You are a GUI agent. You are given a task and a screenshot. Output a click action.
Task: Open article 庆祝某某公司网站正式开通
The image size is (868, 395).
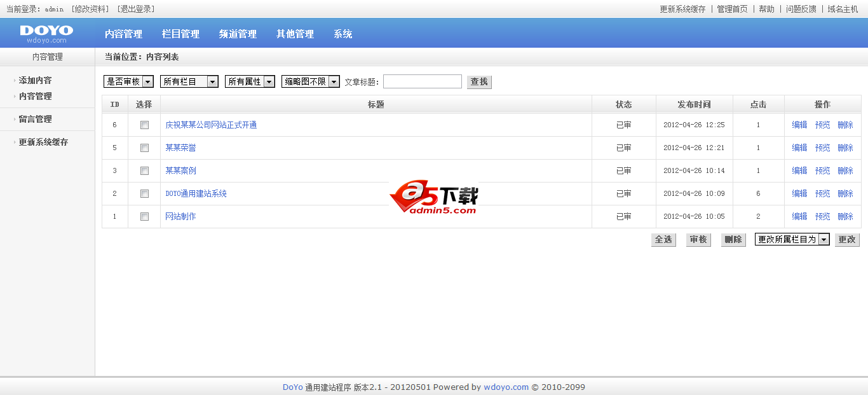211,125
